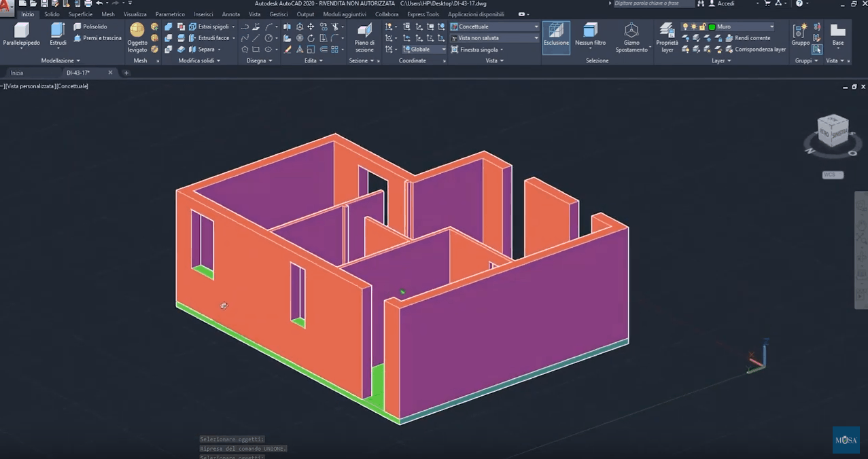Image resolution: width=868 pixels, height=459 pixels.
Task: Click the Estrudi extrude tool
Action: [58, 34]
